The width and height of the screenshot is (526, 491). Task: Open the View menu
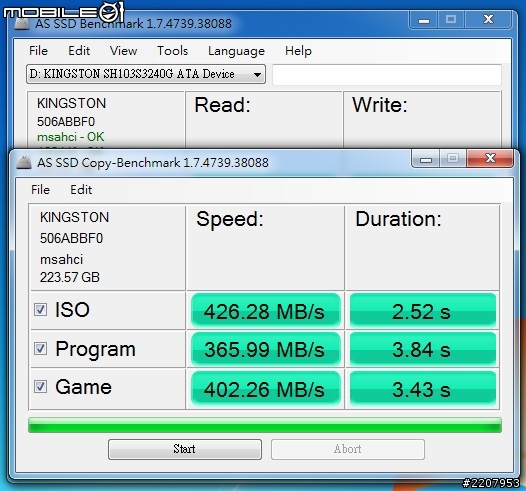(123, 51)
